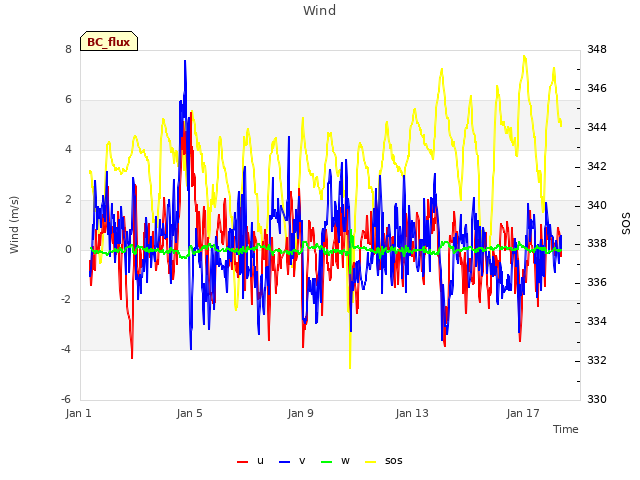
Task: Click the right axis value 336
Action: (597, 282)
